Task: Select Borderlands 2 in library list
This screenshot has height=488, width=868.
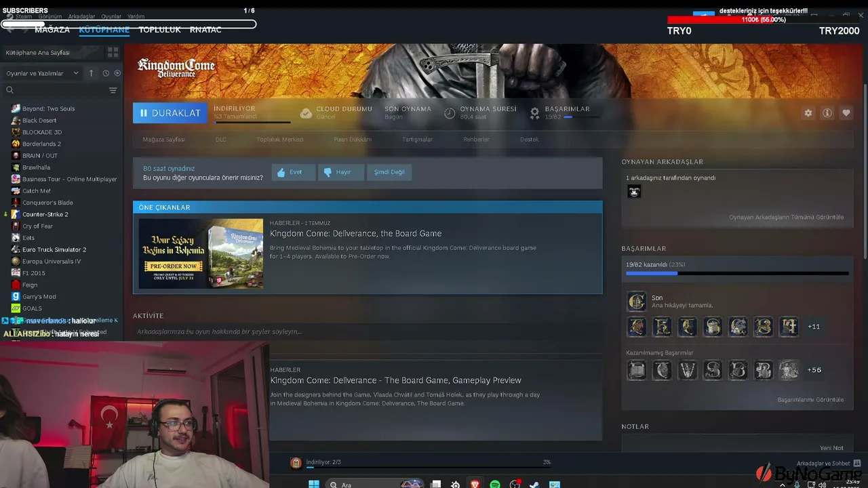Action: click(x=41, y=144)
